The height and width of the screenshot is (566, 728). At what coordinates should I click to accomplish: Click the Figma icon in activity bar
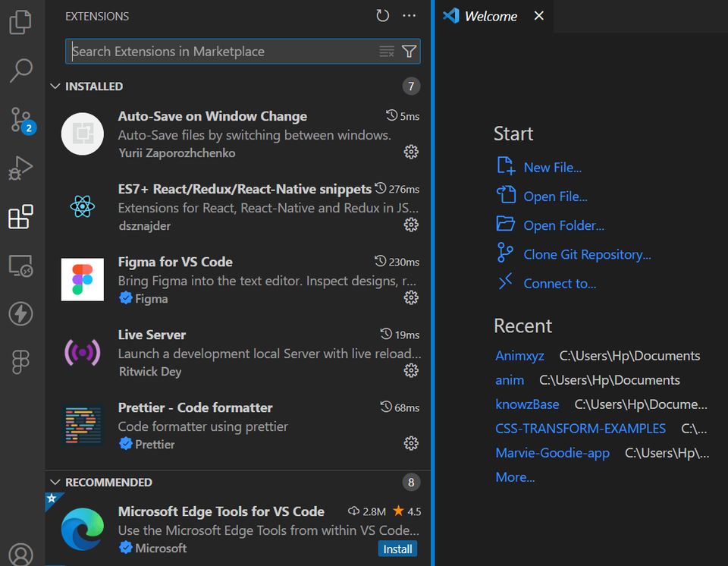(20, 363)
